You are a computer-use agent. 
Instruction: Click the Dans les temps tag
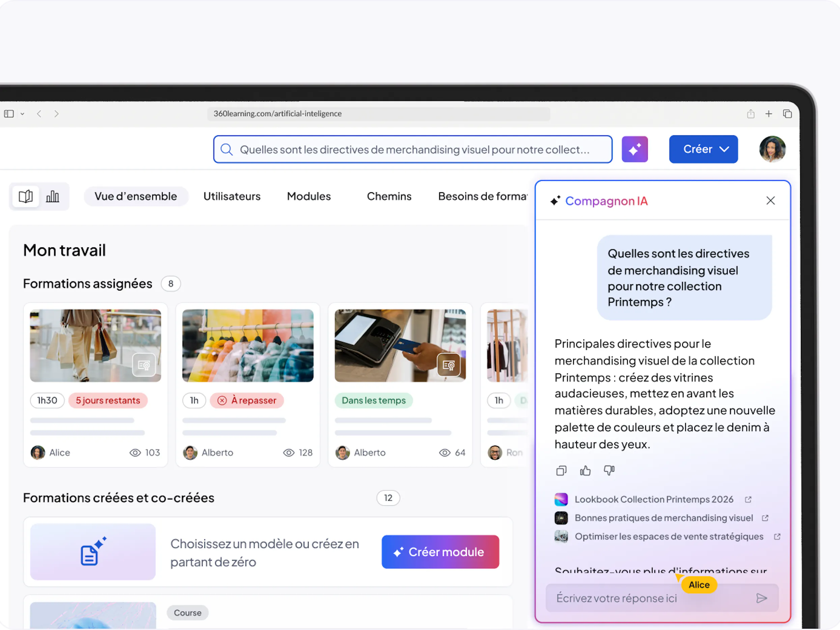point(374,400)
